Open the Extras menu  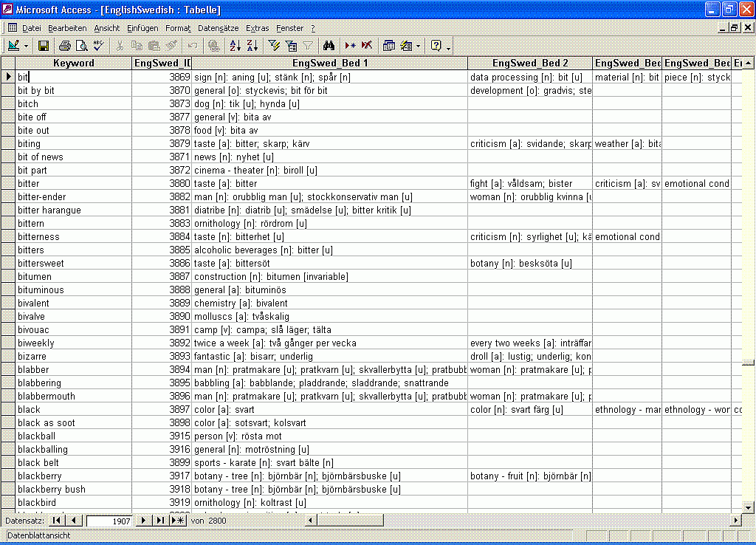click(258, 29)
